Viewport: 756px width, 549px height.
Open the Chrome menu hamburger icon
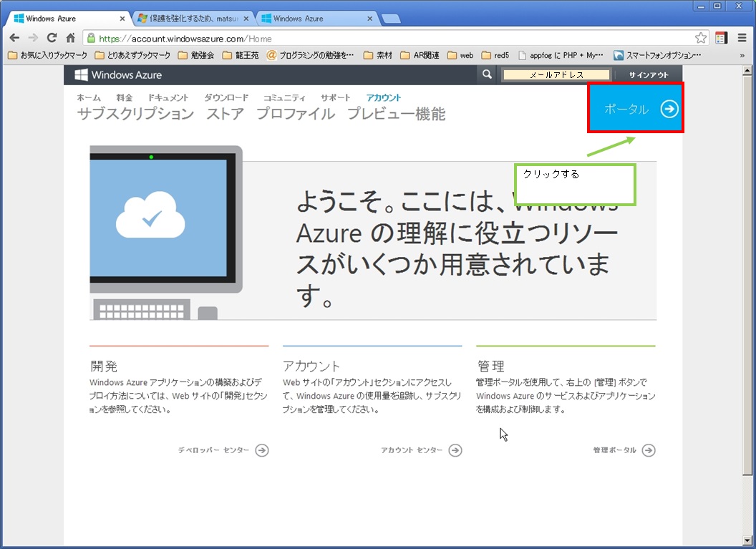742,38
